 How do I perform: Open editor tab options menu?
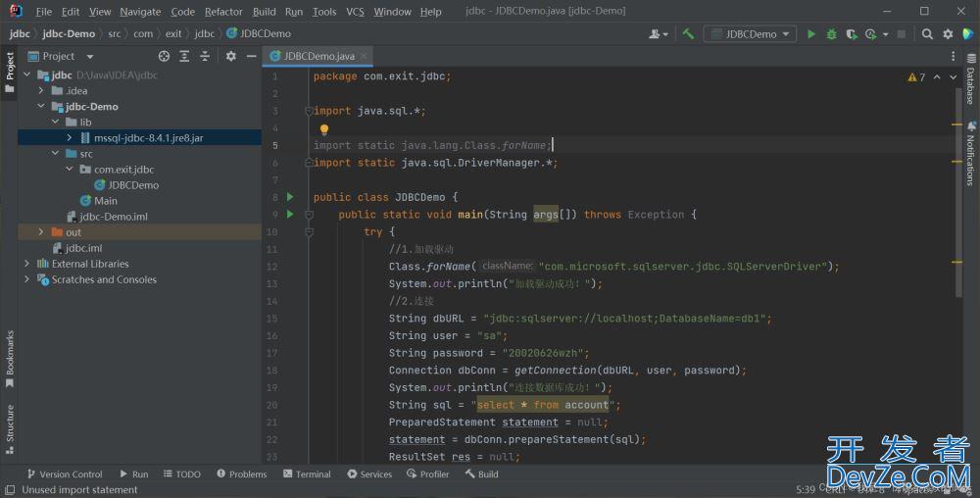point(954,56)
